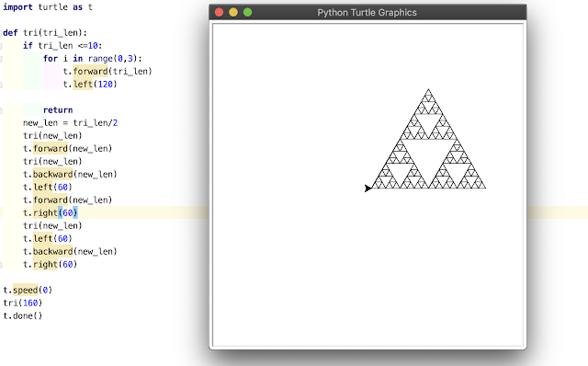Click the 't.speed(0)' line
The height and width of the screenshot is (366, 588).
(x=28, y=290)
